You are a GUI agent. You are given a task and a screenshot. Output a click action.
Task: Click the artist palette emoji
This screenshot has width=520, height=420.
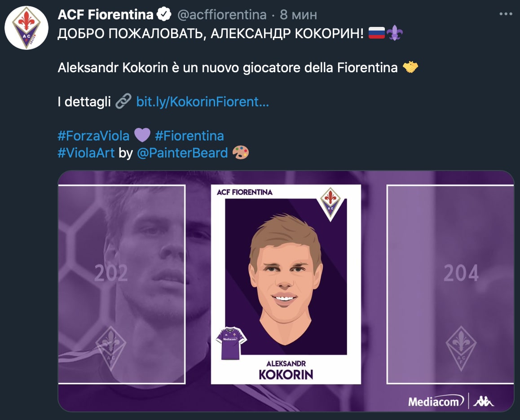241,153
